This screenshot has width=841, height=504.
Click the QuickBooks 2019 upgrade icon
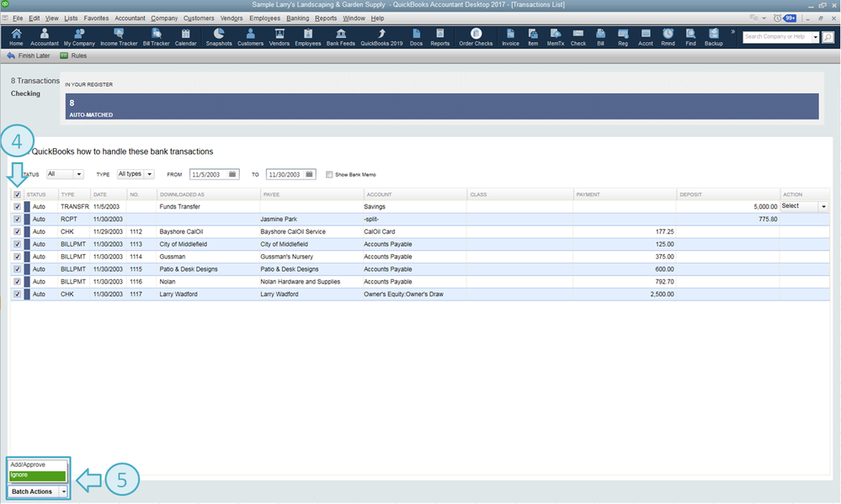[381, 37]
